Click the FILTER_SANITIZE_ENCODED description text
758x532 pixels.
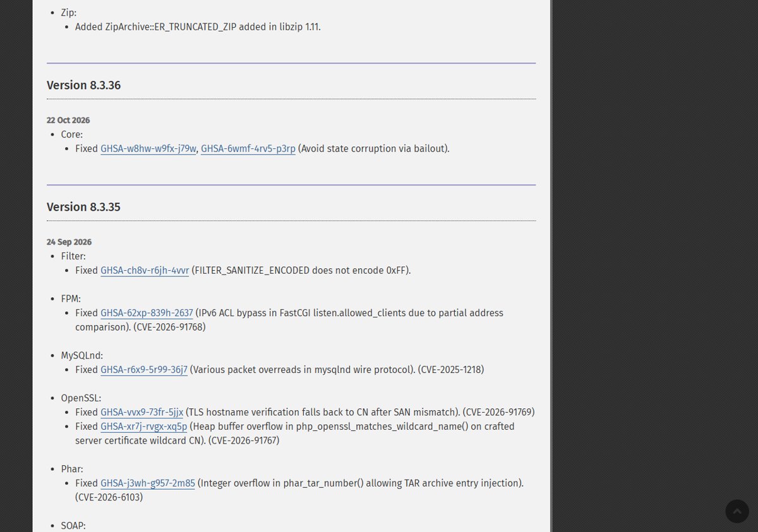pos(301,271)
